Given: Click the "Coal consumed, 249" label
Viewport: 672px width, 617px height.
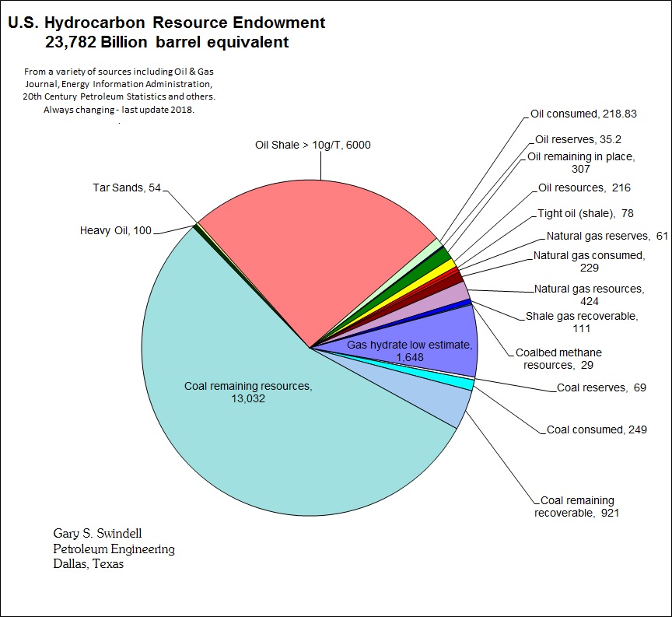Looking at the screenshot, I should point(597,429).
